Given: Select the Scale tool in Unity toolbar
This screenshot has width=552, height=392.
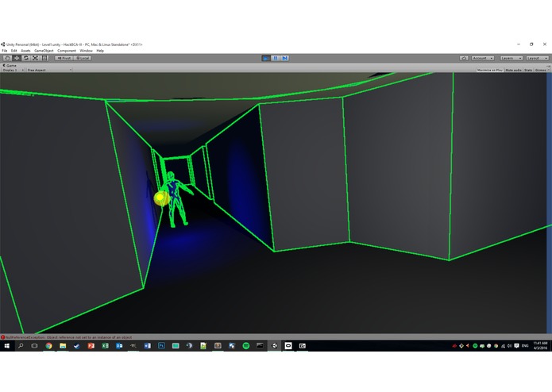Looking at the screenshot, I should (35, 58).
